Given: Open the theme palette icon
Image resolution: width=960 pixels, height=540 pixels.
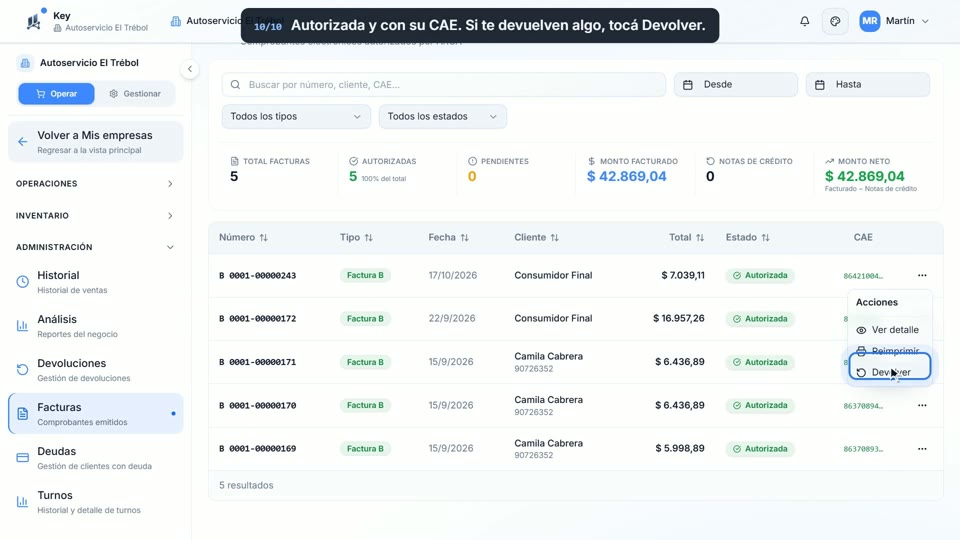Looking at the screenshot, I should (835, 21).
